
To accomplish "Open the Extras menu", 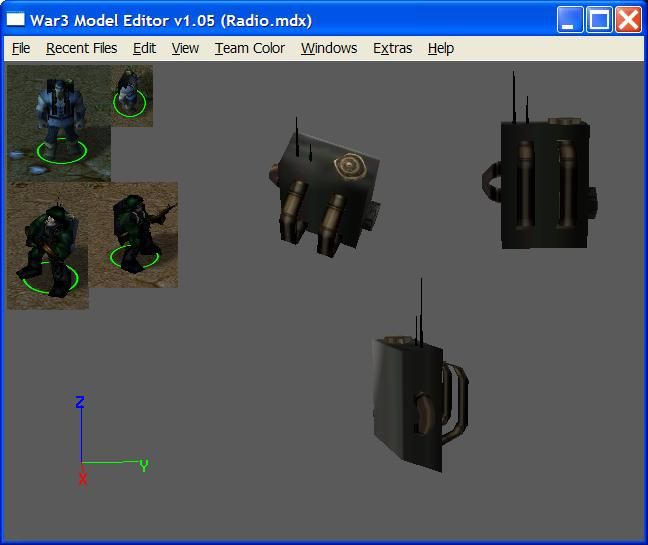I will click(x=392, y=48).
